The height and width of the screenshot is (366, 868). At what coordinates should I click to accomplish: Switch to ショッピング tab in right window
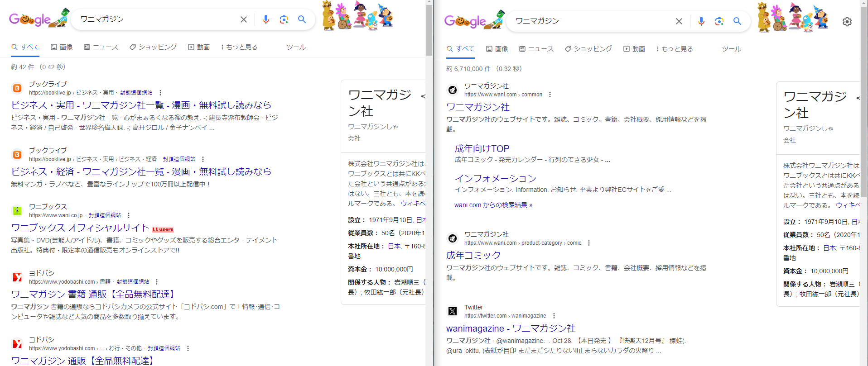point(588,49)
